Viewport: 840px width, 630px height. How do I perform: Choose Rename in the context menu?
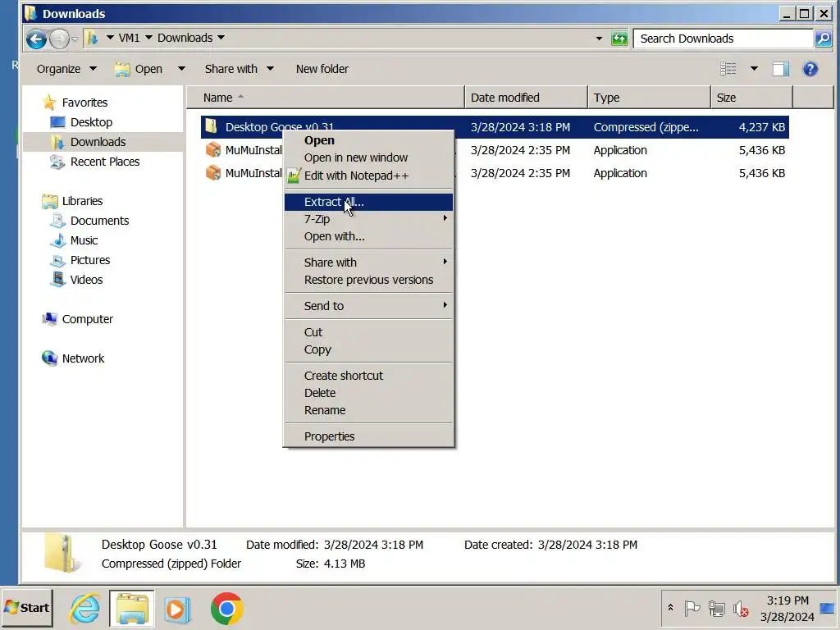coord(368,410)
